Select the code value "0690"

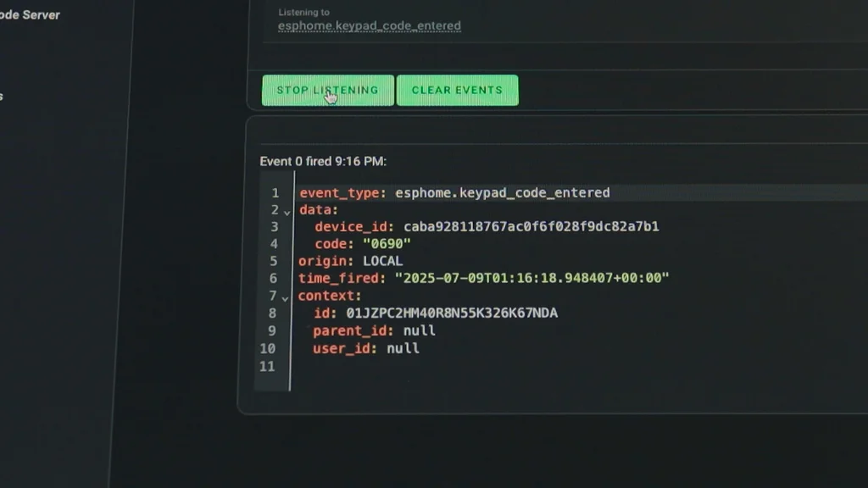click(387, 243)
